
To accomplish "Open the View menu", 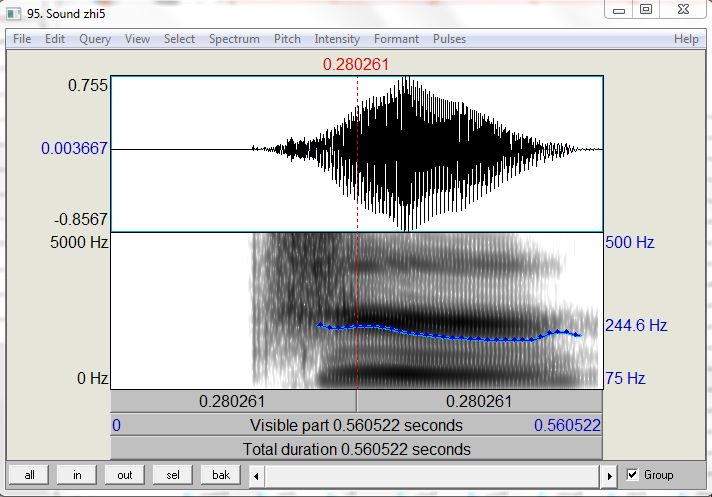I will 137,39.
